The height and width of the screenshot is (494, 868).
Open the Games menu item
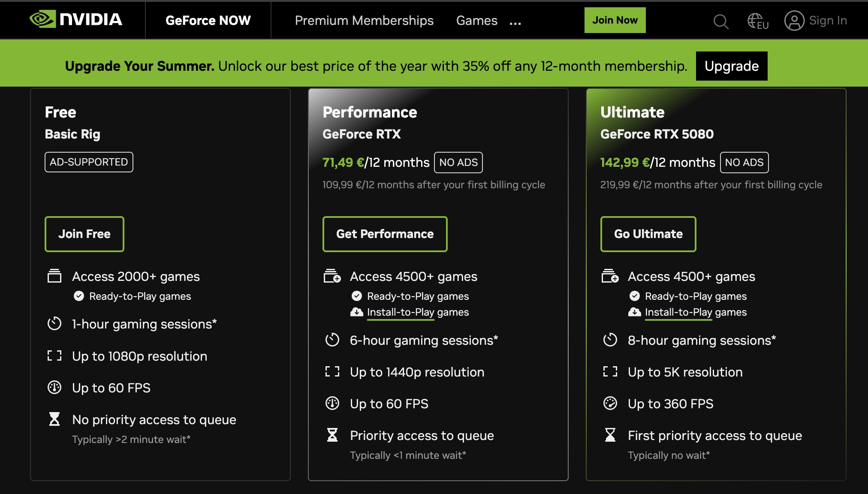click(476, 20)
